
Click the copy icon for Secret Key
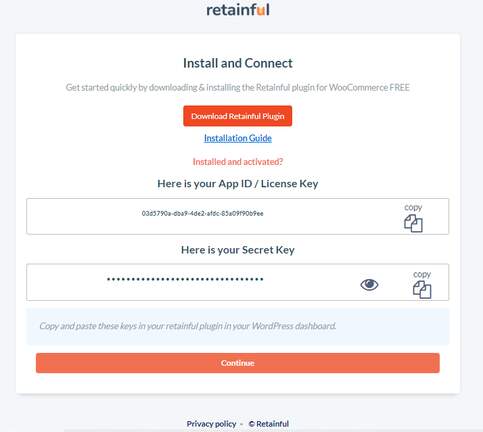tap(422, 290)
